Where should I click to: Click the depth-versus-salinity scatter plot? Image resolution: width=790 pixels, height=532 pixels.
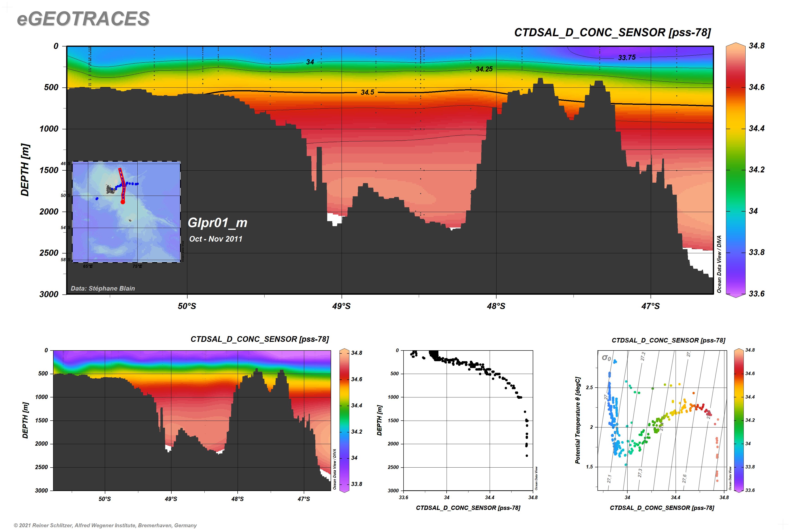point(468,420)
